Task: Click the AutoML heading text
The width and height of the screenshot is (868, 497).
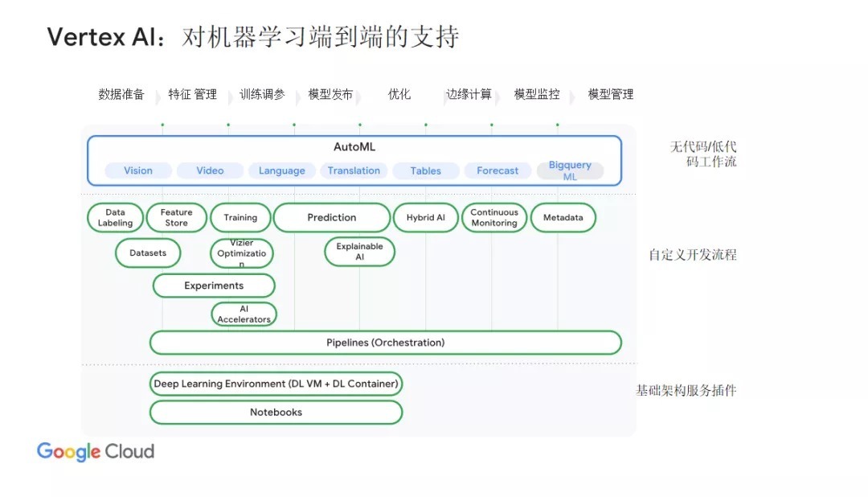Action: pos(354,147)
